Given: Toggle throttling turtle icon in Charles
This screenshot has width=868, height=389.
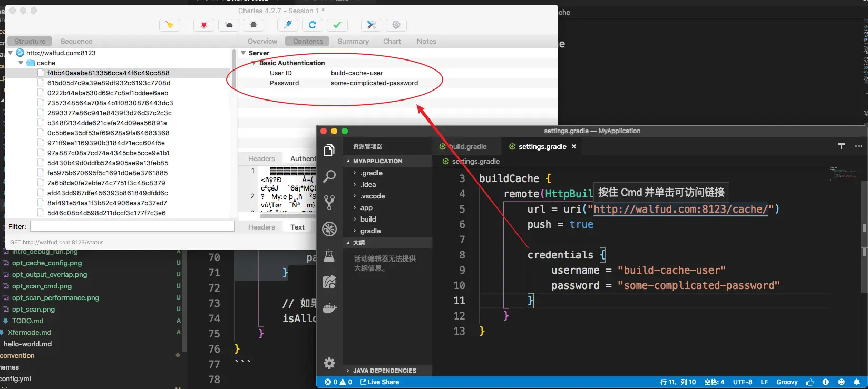Looking at the screenshot, I should coord(229,25).
